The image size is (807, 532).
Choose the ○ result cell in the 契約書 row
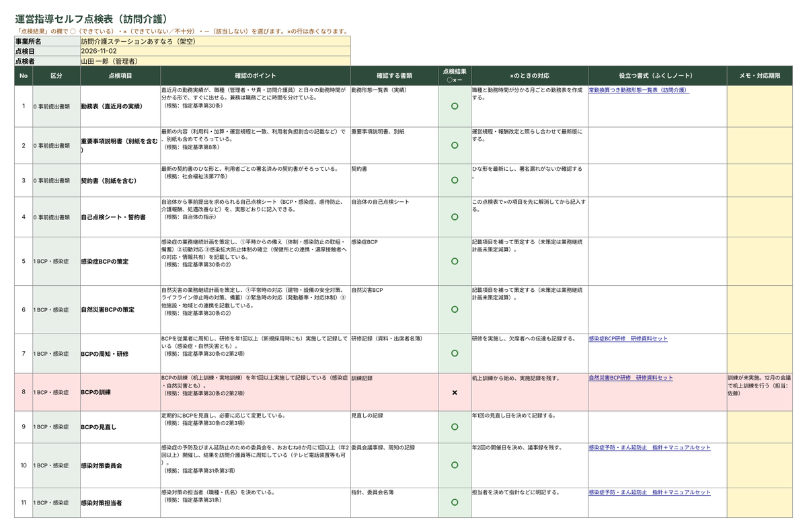tap(455, 180)
